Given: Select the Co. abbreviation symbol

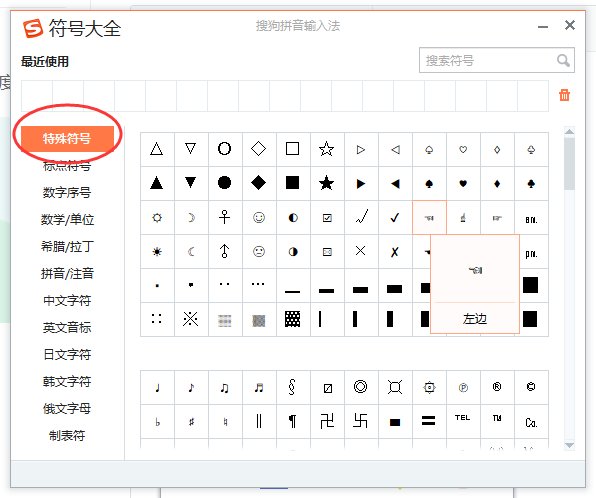Looking at the screenshot, I should 531,422.
